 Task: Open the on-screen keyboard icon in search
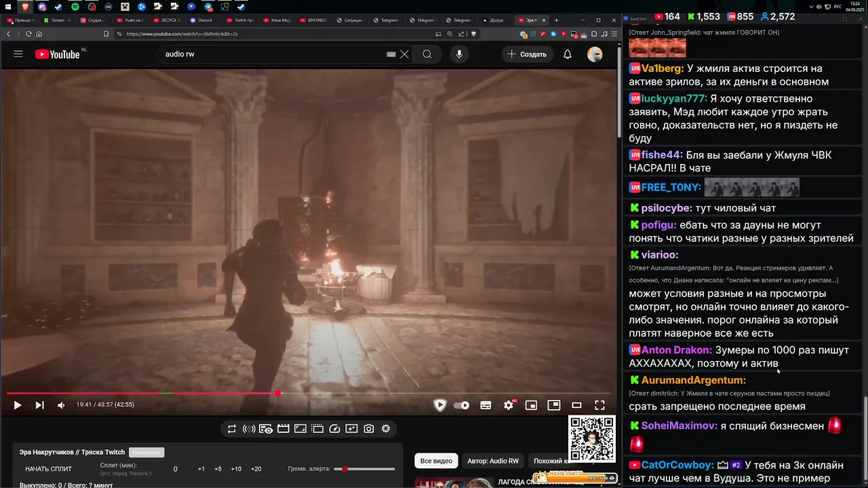391,54
